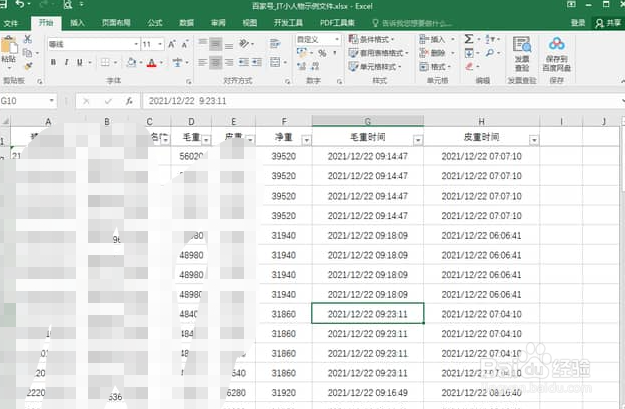
Task: Align cell text right
Action: [229, 62]
